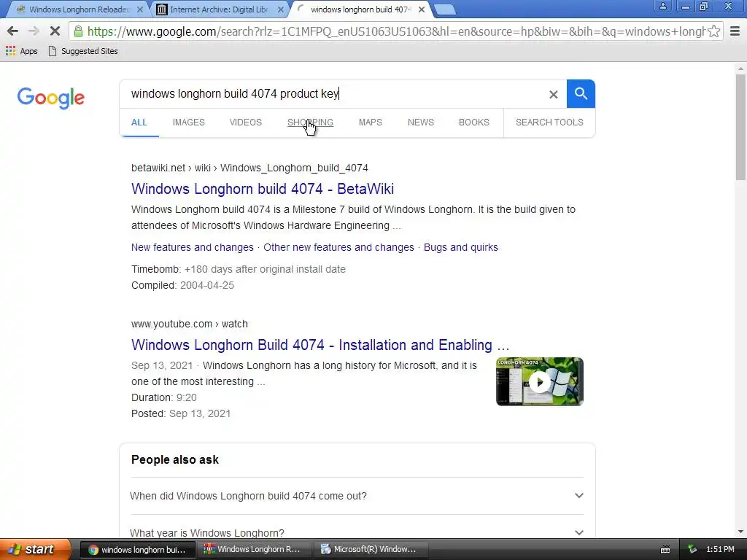This screenshot has height=560, width=747.
Task: Stop page loading with X button
Action: tap(55, 31)
